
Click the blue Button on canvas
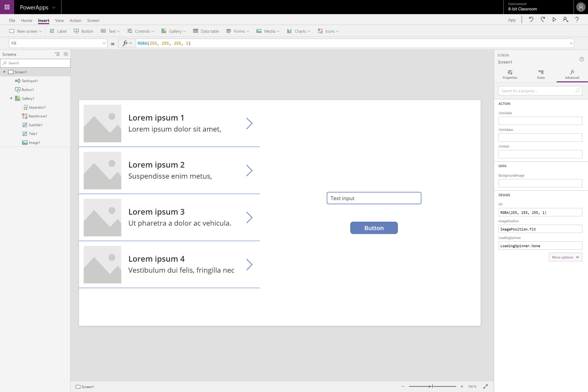[x=374, y=228]
